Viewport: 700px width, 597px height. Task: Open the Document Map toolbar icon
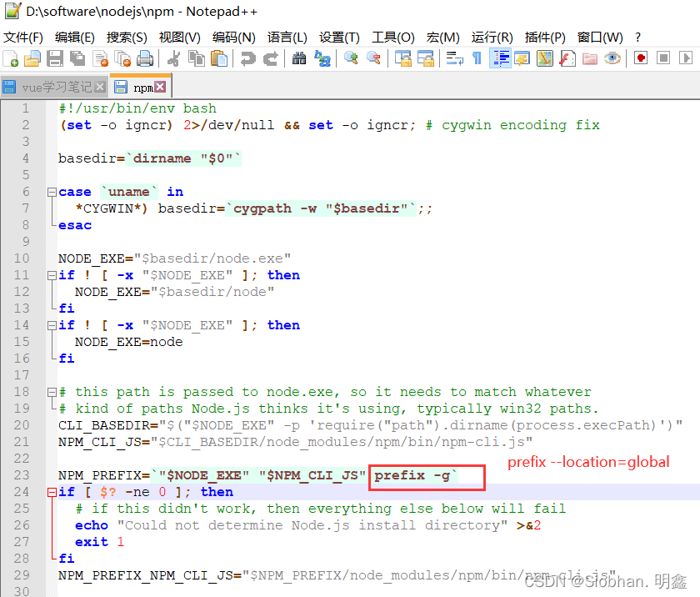coord(545,58)
